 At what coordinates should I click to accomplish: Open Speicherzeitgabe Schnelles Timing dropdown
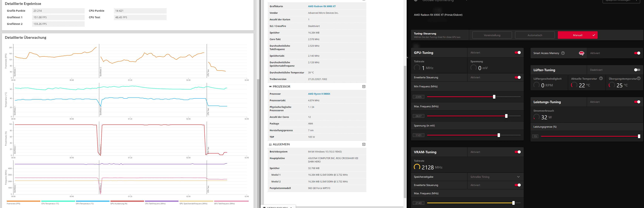tap(495, 177)
